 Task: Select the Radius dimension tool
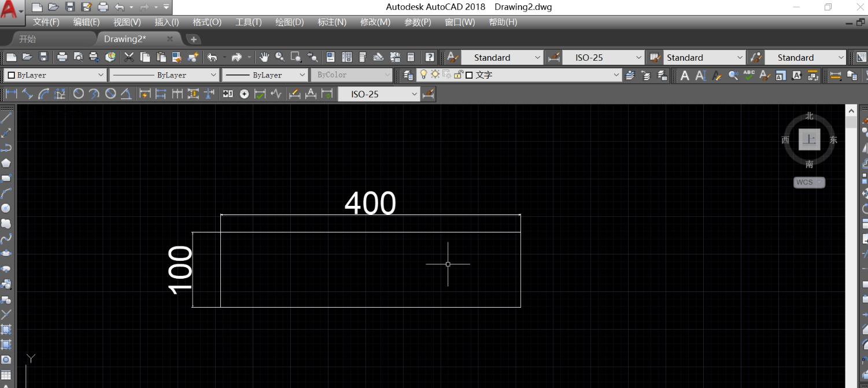coord(79,94)
